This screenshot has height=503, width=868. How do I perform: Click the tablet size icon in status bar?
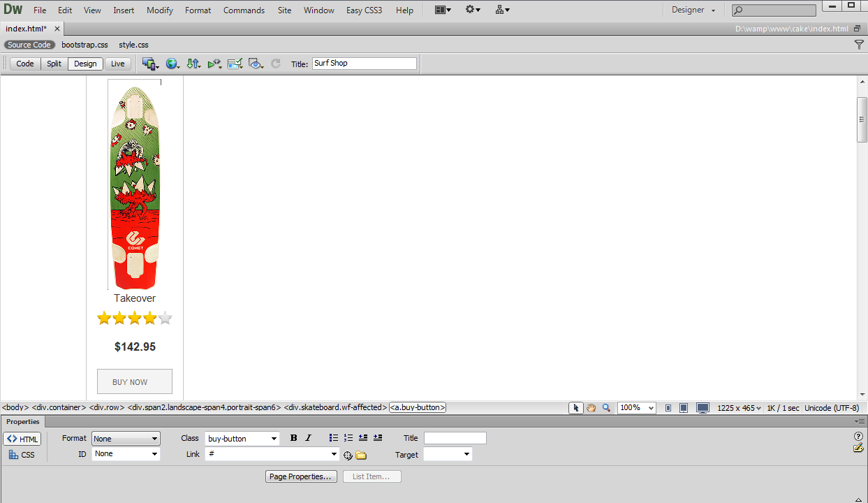tap(684, 408)
